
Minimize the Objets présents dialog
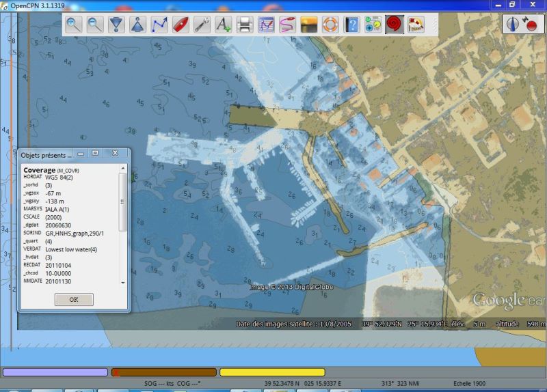tap(81, 153)
